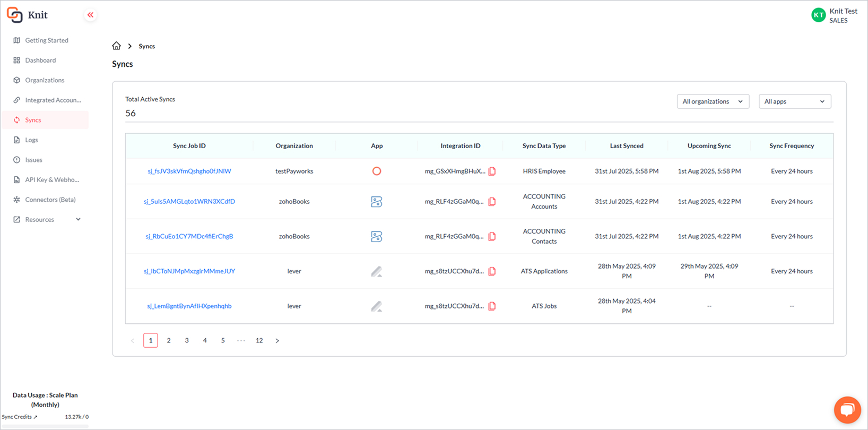Click the Dashboard grid icon
Screen dimensions: 868x430
point(16,60)
